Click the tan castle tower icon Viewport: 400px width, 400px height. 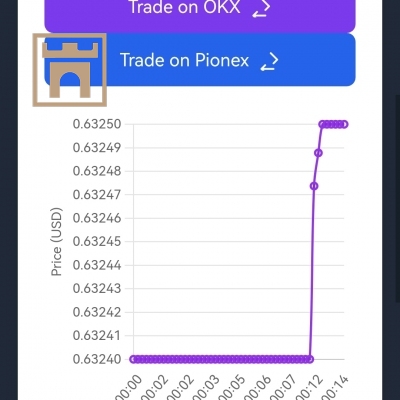[70, 70]
